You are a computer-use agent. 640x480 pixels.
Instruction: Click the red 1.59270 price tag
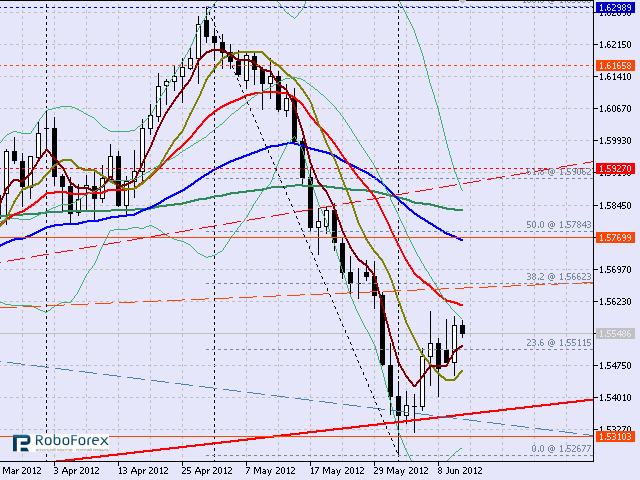(614, 169)
